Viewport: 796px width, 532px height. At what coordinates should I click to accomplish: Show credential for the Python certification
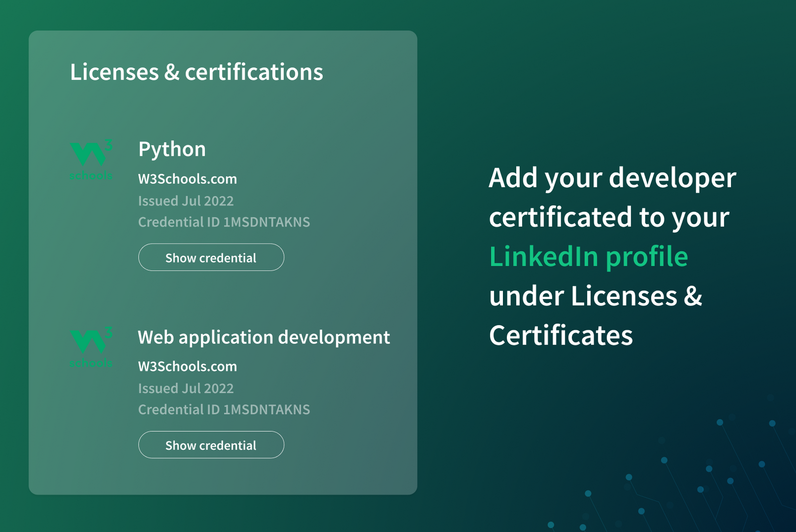pos(211,257)
